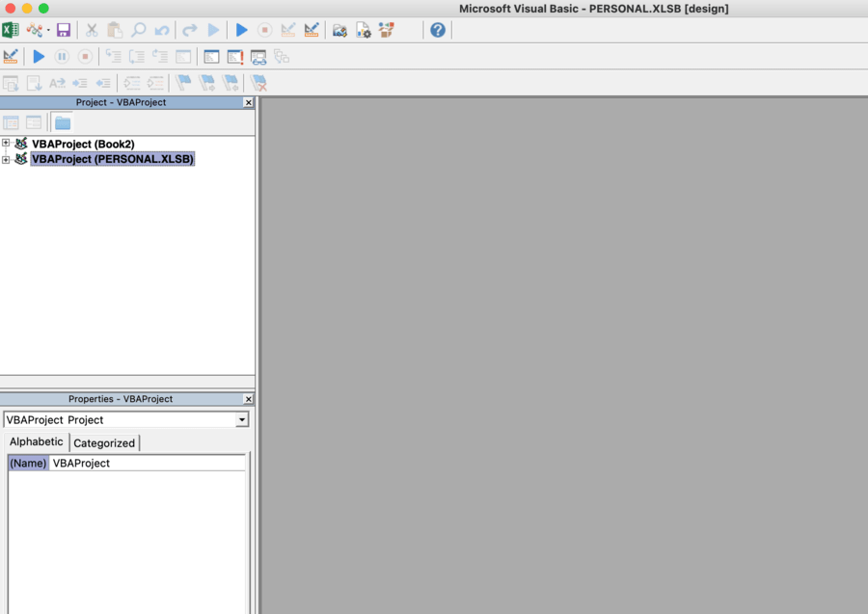The image size is (868, 614).
Task: Click the Find magnifying glass icon
Action: [x=138, y=30]
